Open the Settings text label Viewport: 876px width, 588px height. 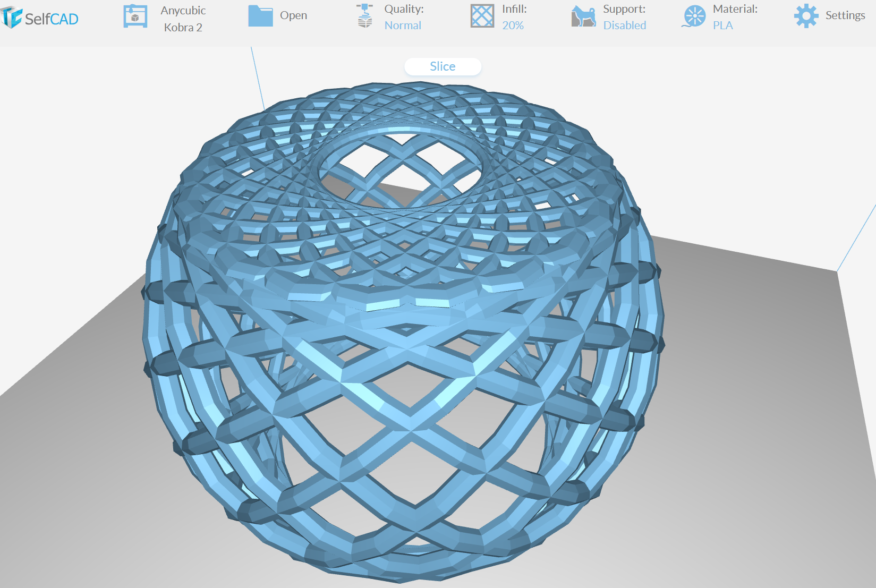click(x=845, y=15)
